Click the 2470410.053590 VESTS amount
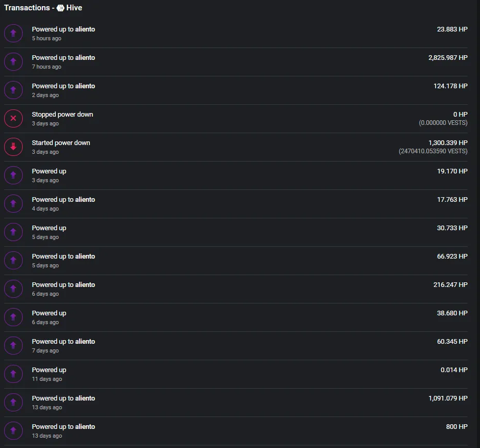This screenshot has width=480, height=448. pos(433,151)
